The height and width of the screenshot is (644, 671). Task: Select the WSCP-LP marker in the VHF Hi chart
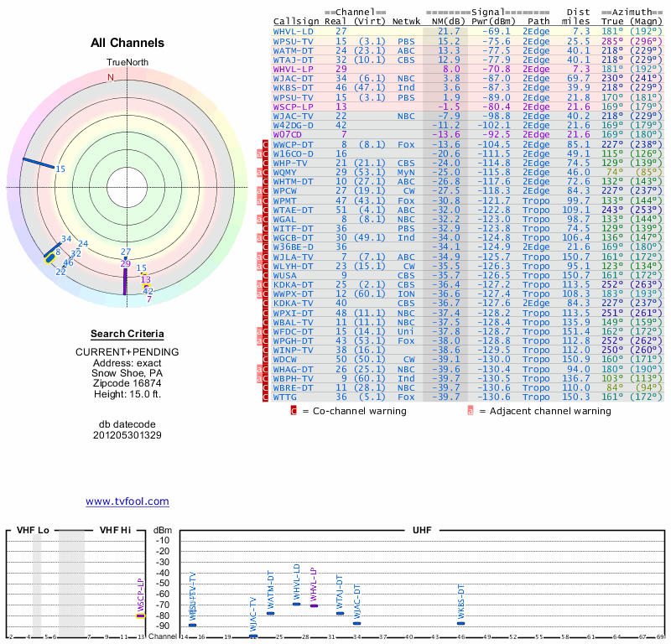pyautogui.click(x=141, y=615)
